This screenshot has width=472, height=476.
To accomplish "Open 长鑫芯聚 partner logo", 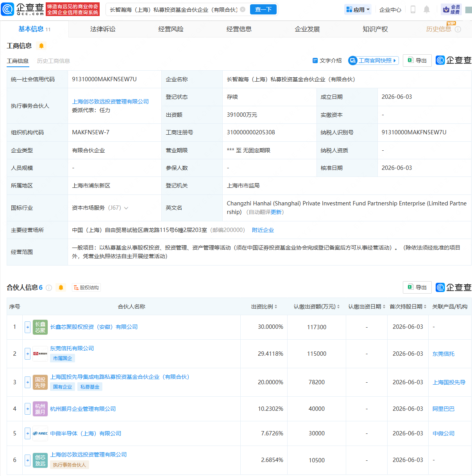I will [x=40, y=327].
